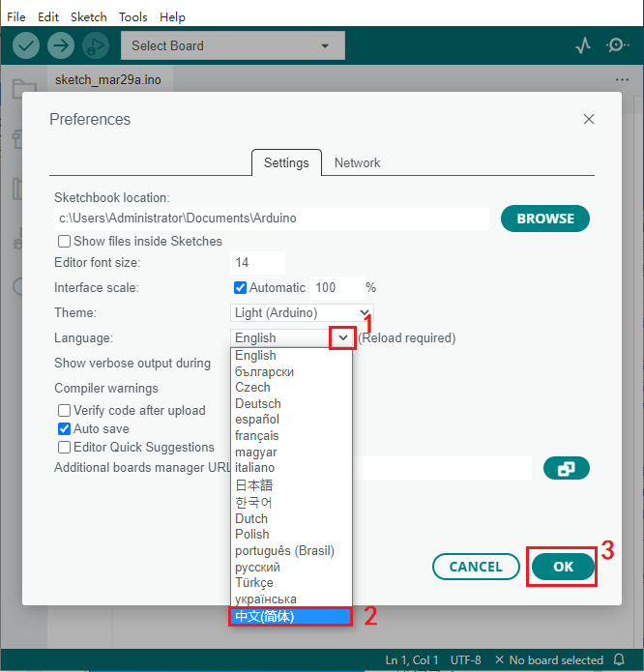Disable the Auto save checkbox
This screenshot has width=644, height=672.
(64, 429)
